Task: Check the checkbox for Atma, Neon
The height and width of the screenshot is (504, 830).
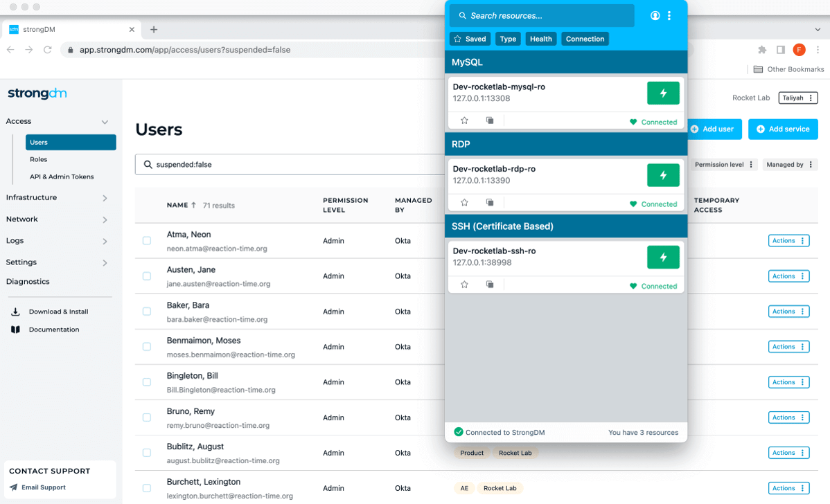Action: pyautogui.click(x=146, y=240)
